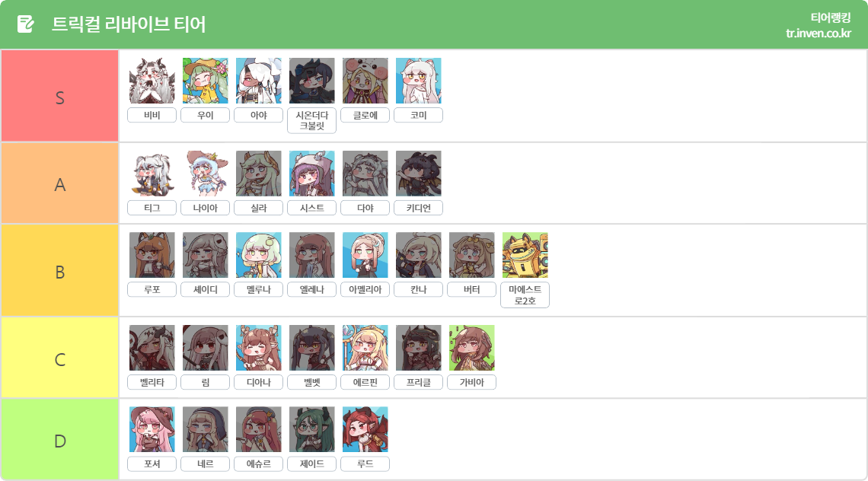Click the 트릭컬 리바이브 티어 title
This screenshot has width=868, height=481.
pos(129,24)
